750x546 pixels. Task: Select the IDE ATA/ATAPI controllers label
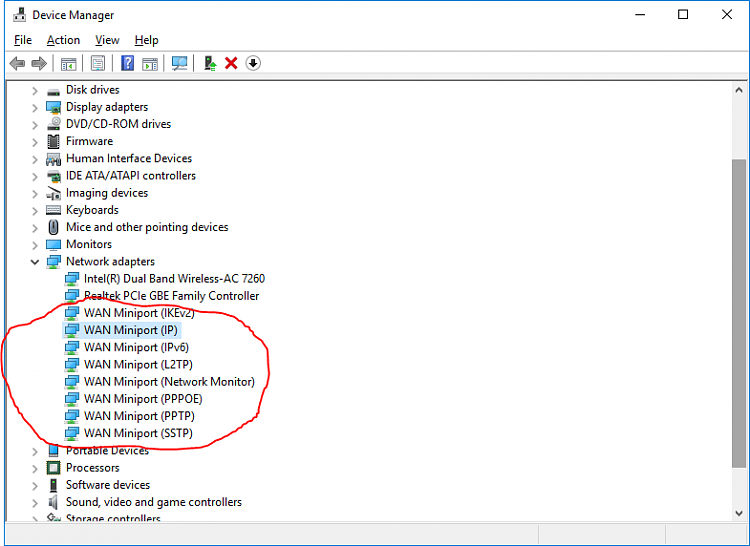tap(131, 176)
